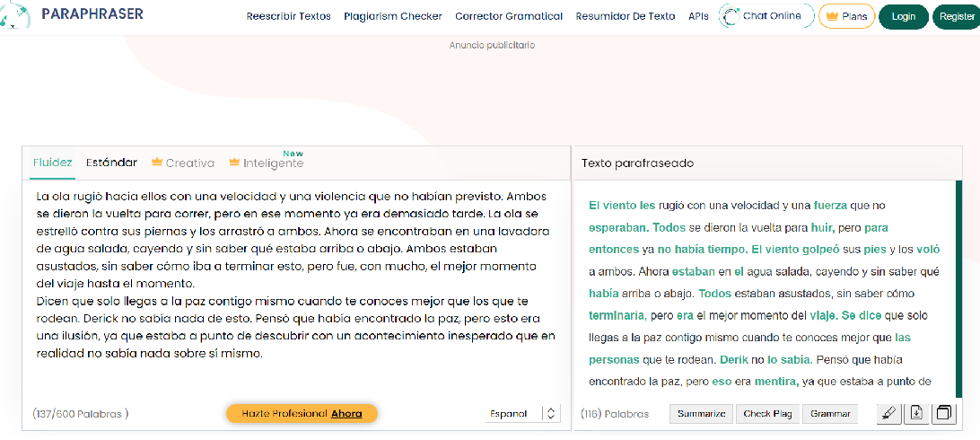
Task: Open Corrector Gramatical in the top menu
Action: click(509, 16)
